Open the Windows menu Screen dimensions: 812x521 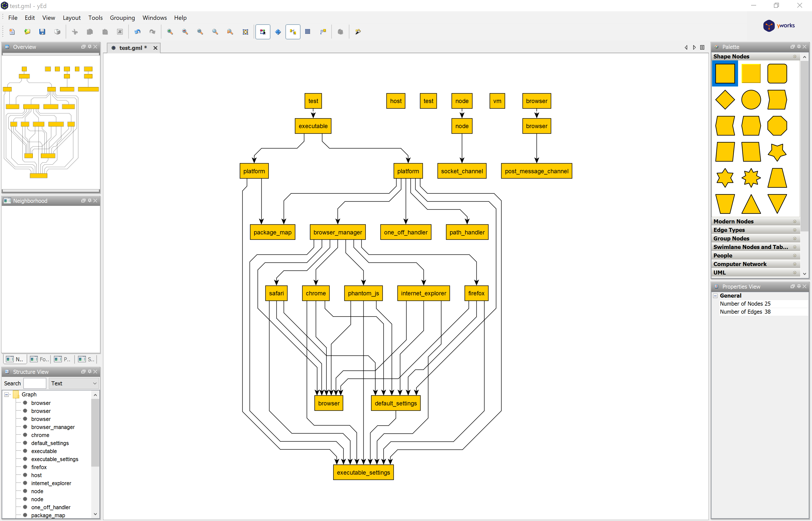pos(155,18)
